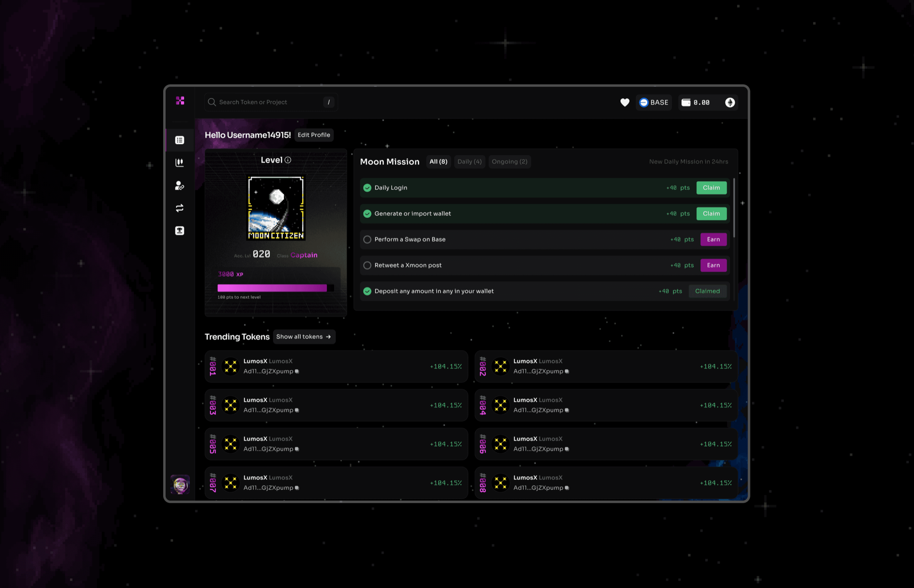Open the user referral link icon in sidebar

tap(180, 185)
